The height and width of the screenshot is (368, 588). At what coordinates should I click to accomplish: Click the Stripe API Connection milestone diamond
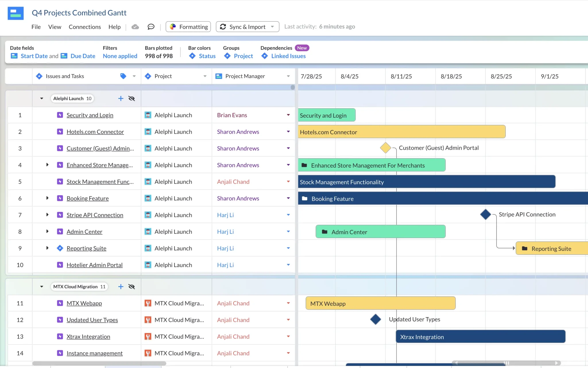[x=486, y=214]
